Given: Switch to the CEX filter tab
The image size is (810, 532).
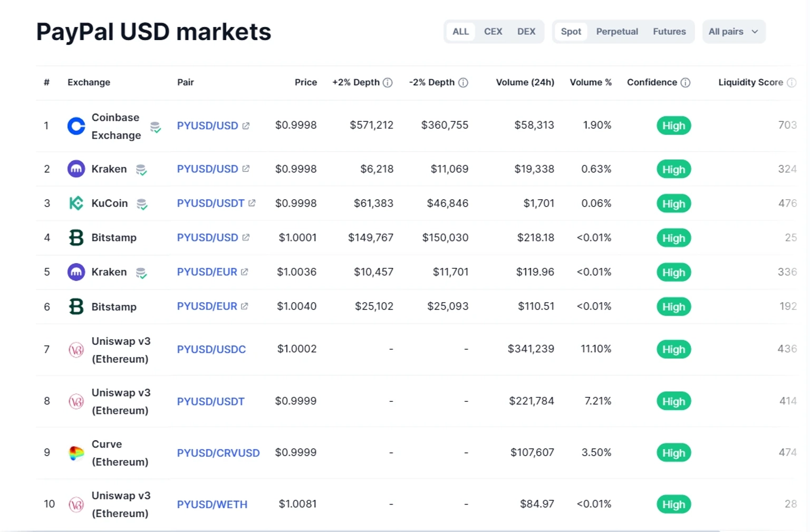Looking at the screenshot, I should click(x=493, y=32).
